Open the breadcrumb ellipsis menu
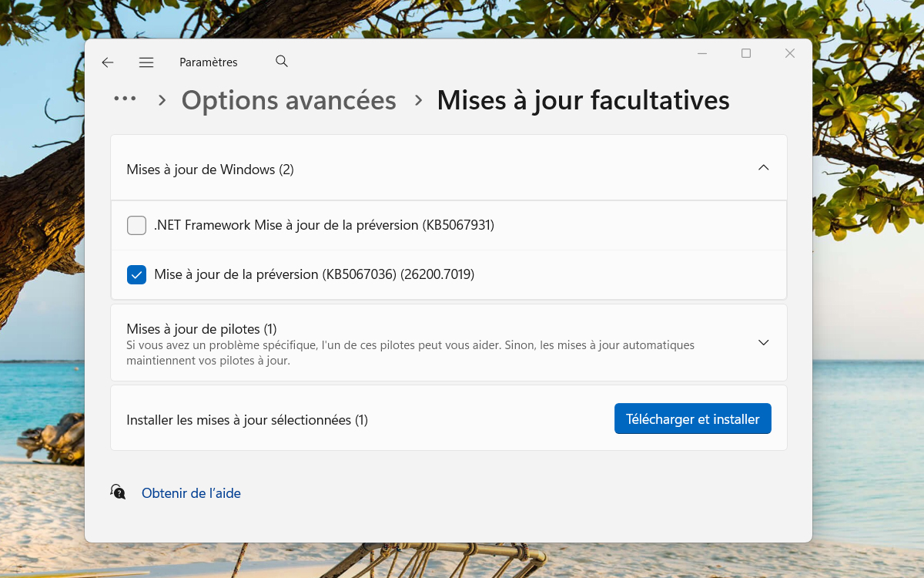The width and height of the screenshot is (924, 578). [123, 99]
